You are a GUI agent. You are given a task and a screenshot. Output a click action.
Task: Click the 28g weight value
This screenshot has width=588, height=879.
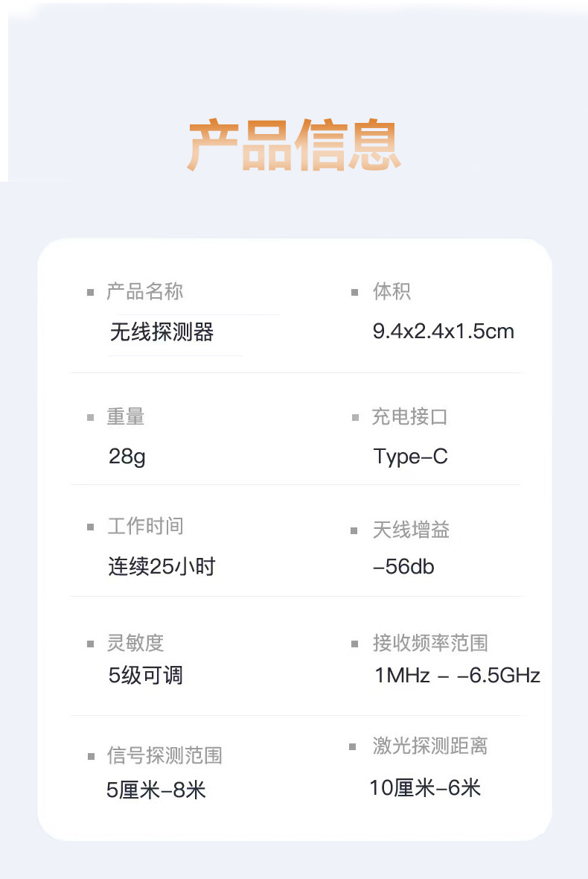[x=127, y=456]
